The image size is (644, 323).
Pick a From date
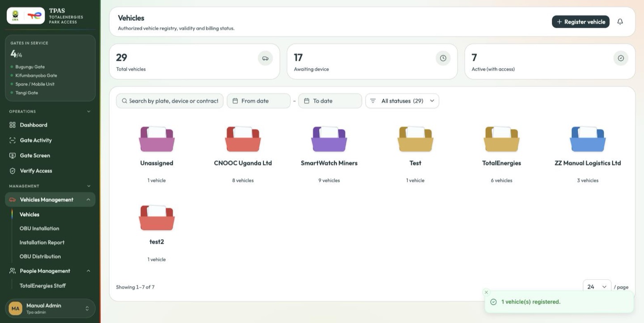click(258, 101)
